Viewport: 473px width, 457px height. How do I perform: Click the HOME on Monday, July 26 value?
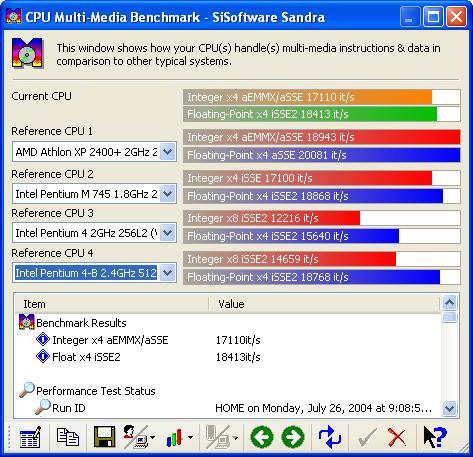coord(323,408)
